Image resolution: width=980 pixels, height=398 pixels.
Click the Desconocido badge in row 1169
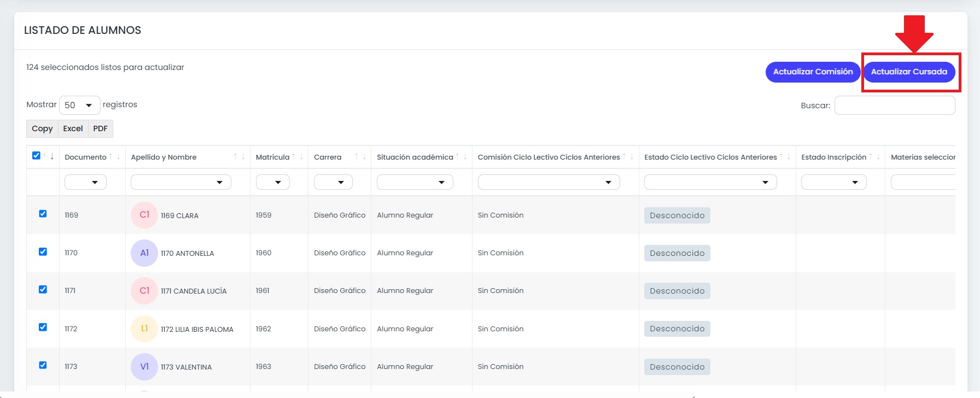(677, 215)
